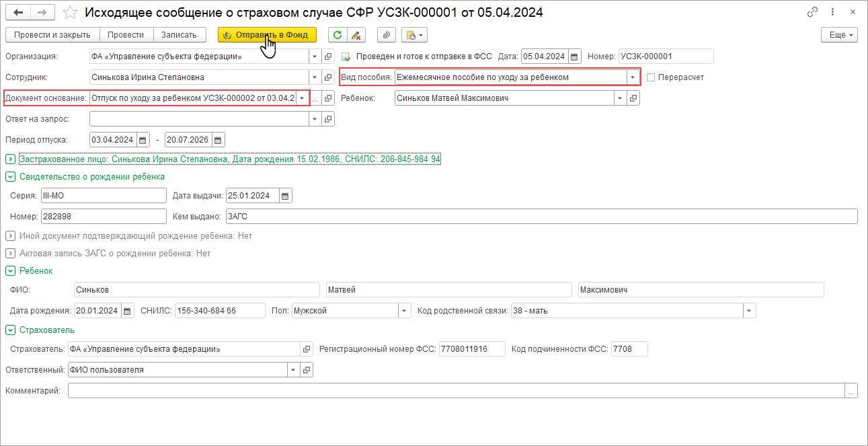Image resolution: width=868 pixels, height=446 pixels.
Task: Click Регистрационный номер ФСС field
Action: point(472,349)
